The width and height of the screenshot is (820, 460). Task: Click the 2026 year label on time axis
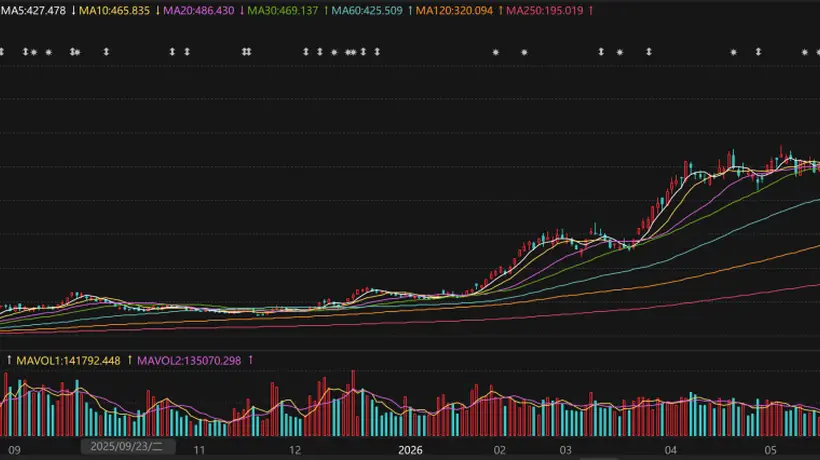tap(410, 450)
